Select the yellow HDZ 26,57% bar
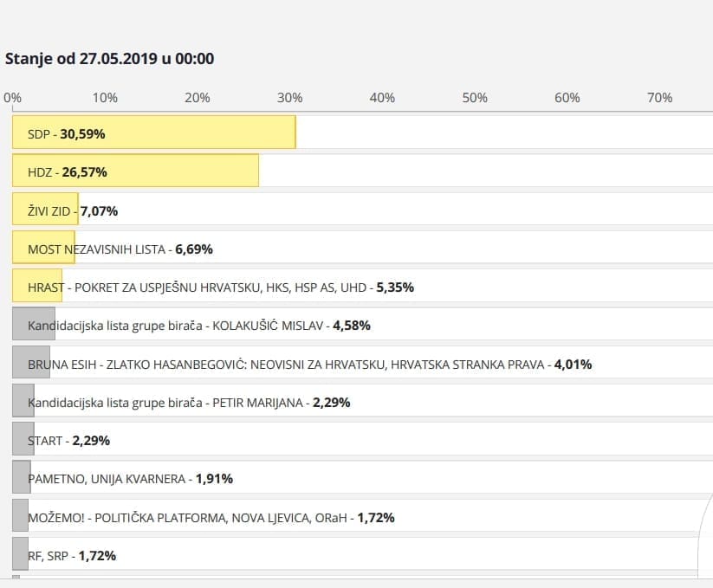The image size is (713, 588). [x=135, y=171]
